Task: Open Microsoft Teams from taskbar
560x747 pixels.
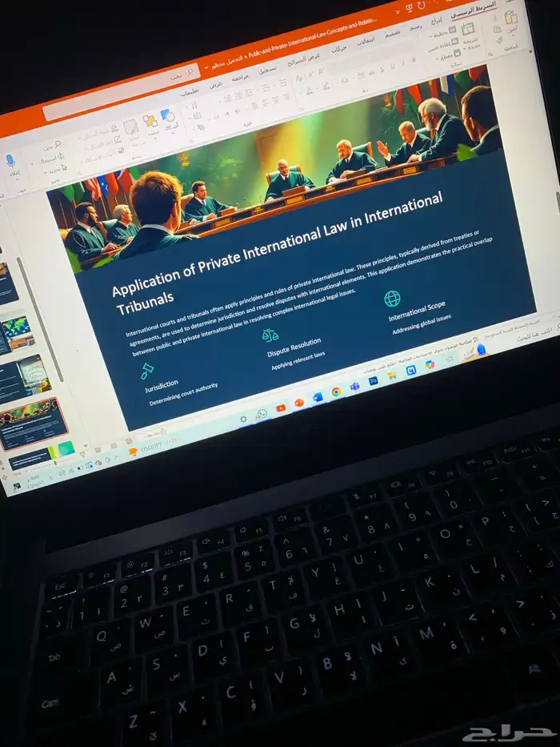Action: tap(354, 387)
